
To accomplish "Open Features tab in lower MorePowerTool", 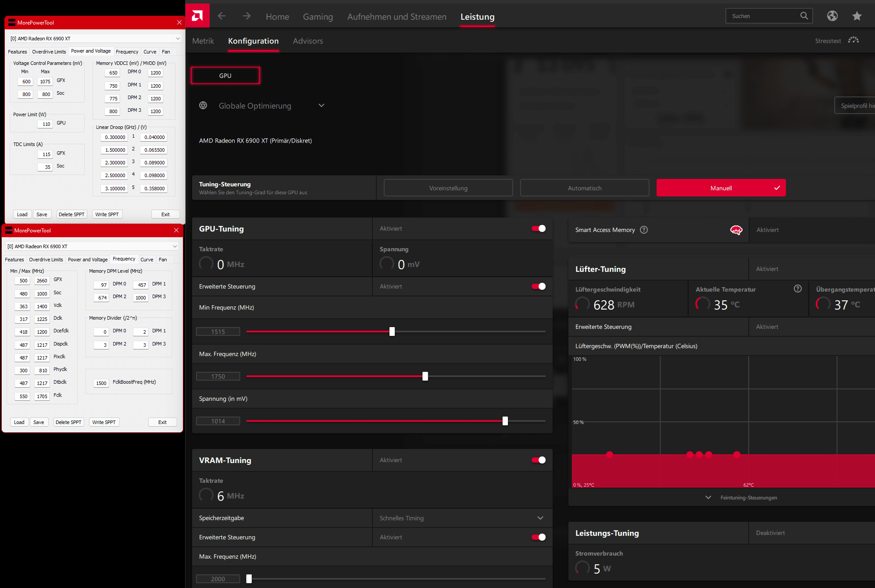I will [x=14, y=260].
